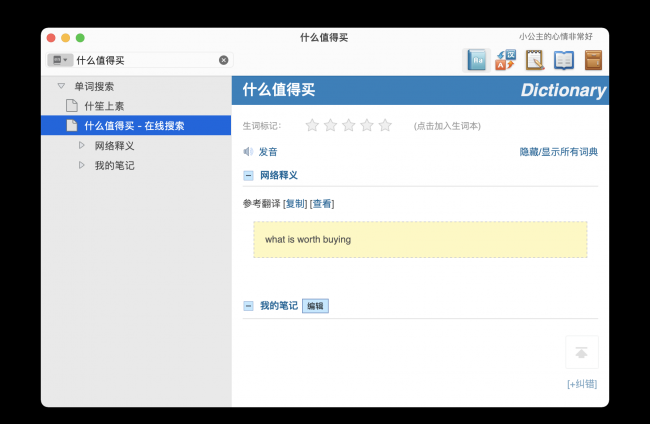
Task: Open the translation tool icon
Action: pyautogui.click(x=505, y=60)
